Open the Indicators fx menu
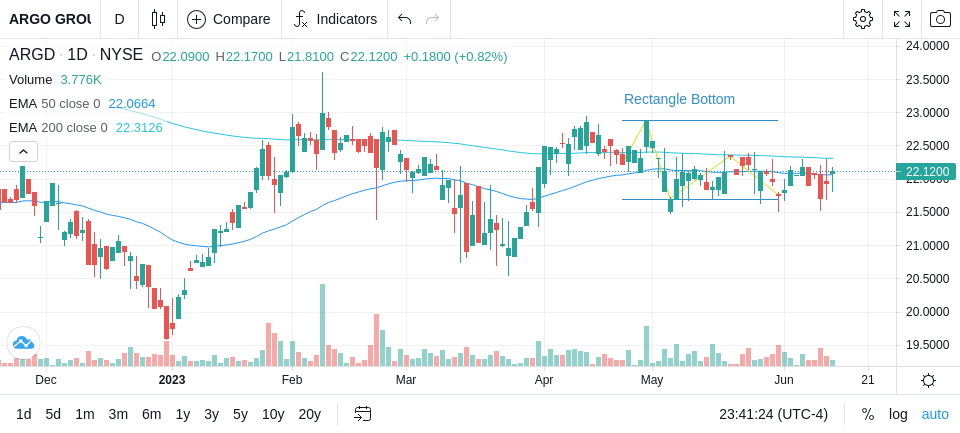The width and height of the screenshot is (960, 433). [x=301, y=19]
